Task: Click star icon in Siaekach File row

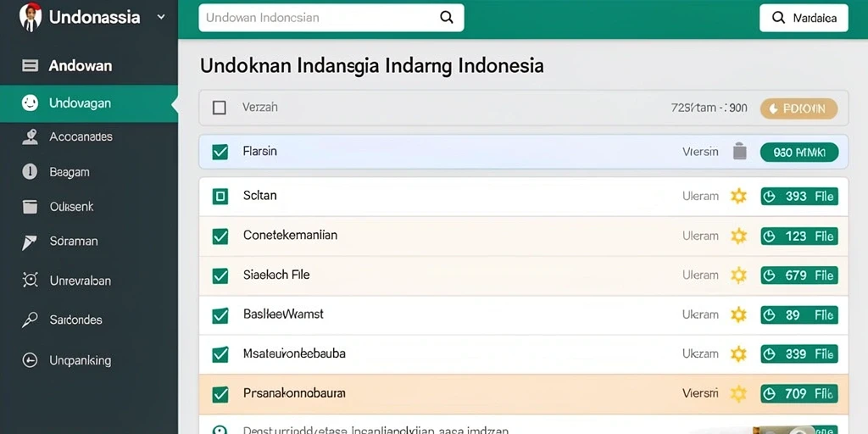Action: point(738,275)
